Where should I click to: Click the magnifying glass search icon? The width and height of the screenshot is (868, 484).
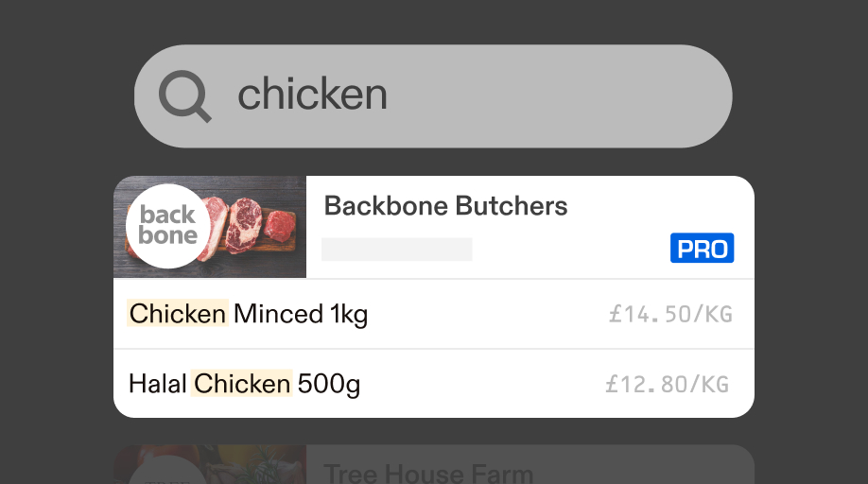pyautogui.click(x=185, y=96)
